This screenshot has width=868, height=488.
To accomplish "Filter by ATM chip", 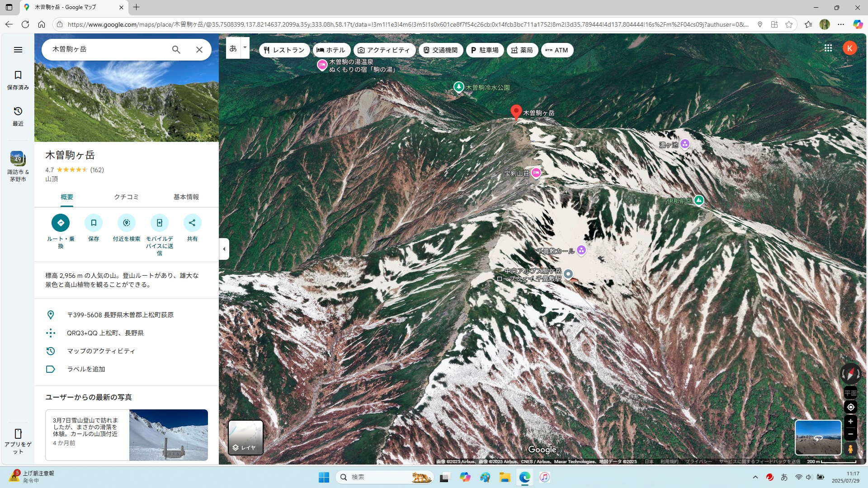I will coord(557,50).
